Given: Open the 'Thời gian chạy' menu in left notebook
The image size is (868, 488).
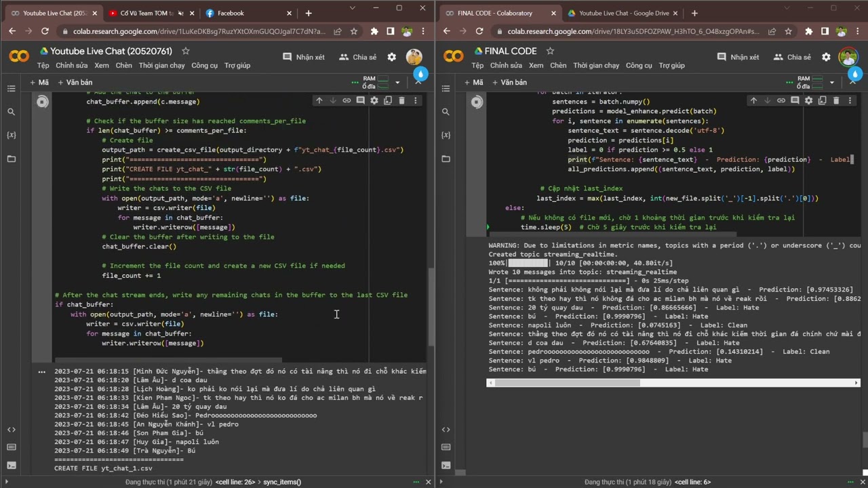Looking at the screenshot, I should coord(161,66).
